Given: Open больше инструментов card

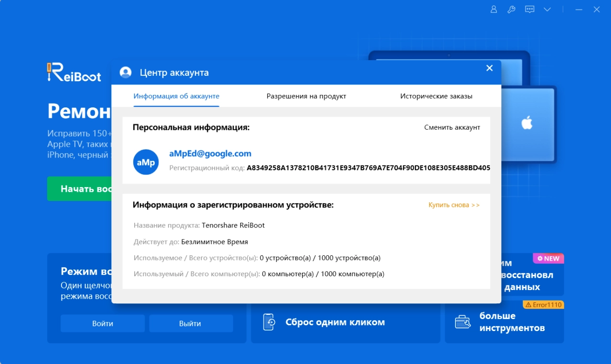Looking at the screenshot, I should [x=504, y=322].
